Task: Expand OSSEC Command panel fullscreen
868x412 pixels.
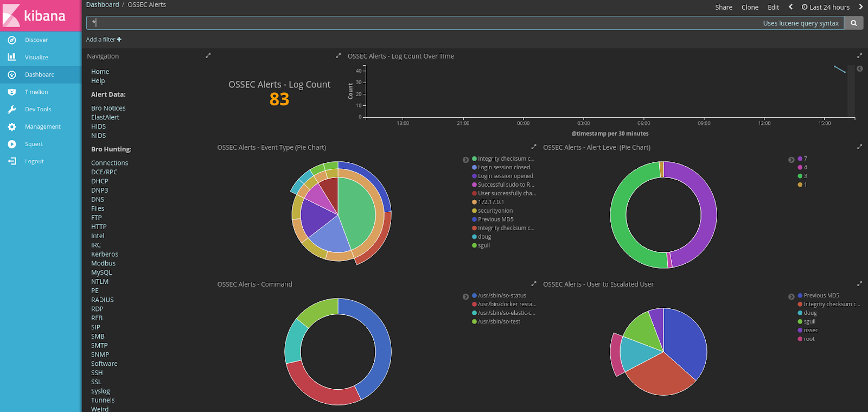Action: [x=534, y=283]
